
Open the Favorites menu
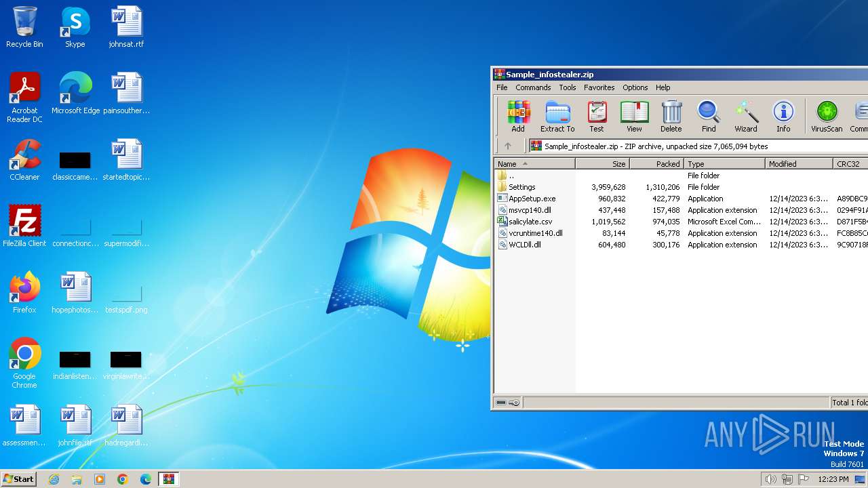coord(599,87)
